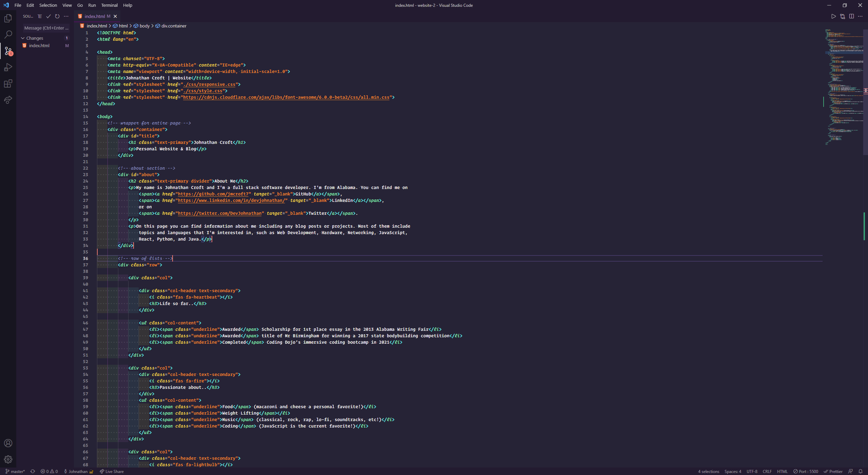Click the Split Editor Right icon
The image size is (868, 475).
tap(851, 16)
